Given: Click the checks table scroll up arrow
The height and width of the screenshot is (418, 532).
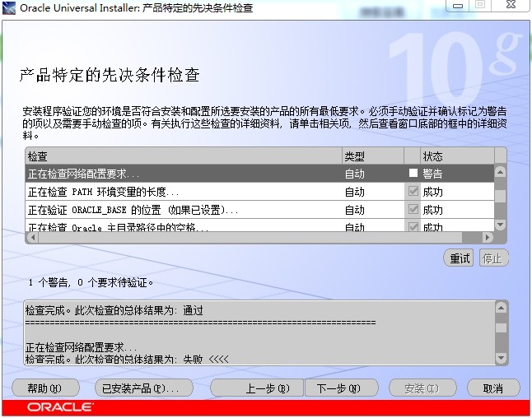Looking at the screenshot, I should click(500, 172).
